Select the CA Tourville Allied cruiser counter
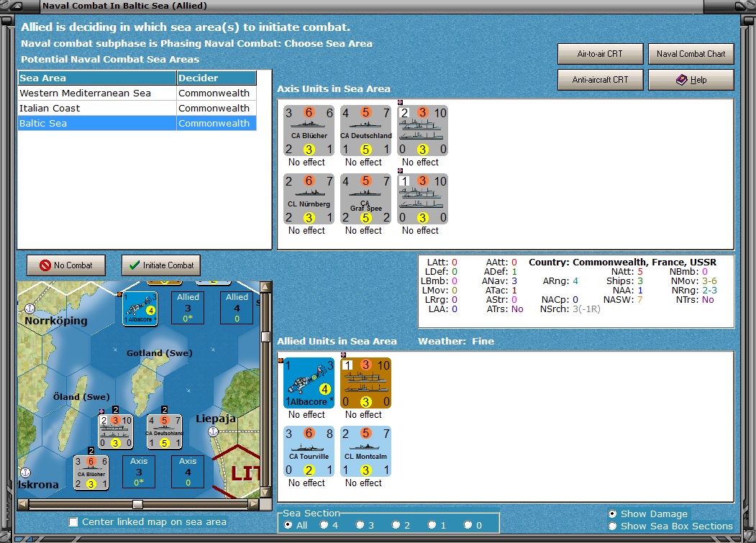The width and height of the screenshot is (756, 543). tap(309, 452)
